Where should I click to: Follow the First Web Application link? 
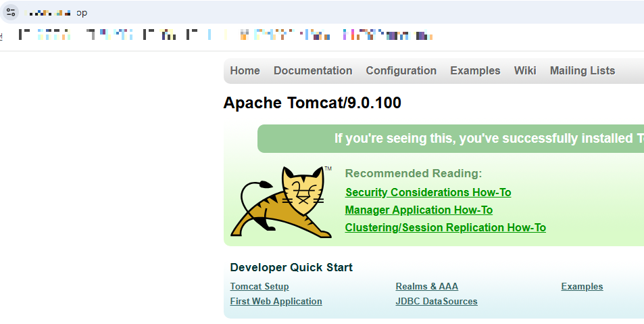pos(276,301)
